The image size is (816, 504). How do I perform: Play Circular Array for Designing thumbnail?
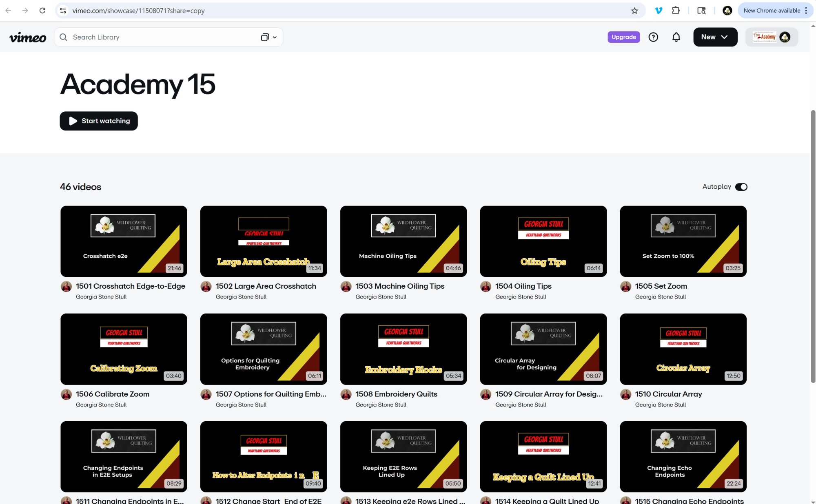[543, 349]
